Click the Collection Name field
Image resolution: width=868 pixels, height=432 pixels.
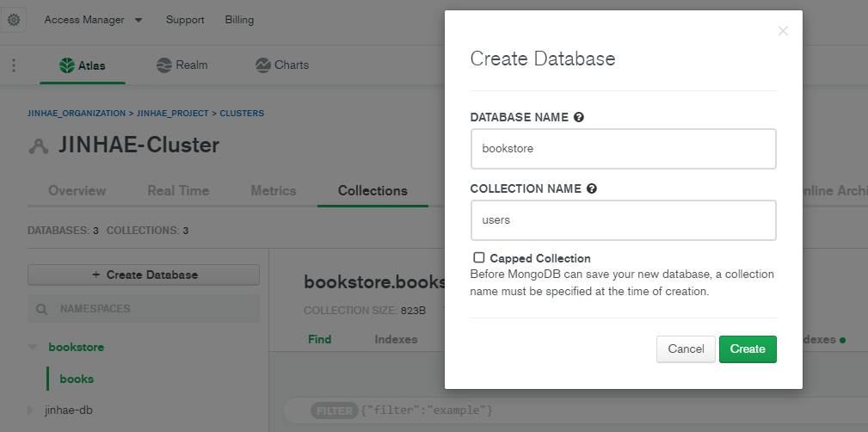pos(624,220)
